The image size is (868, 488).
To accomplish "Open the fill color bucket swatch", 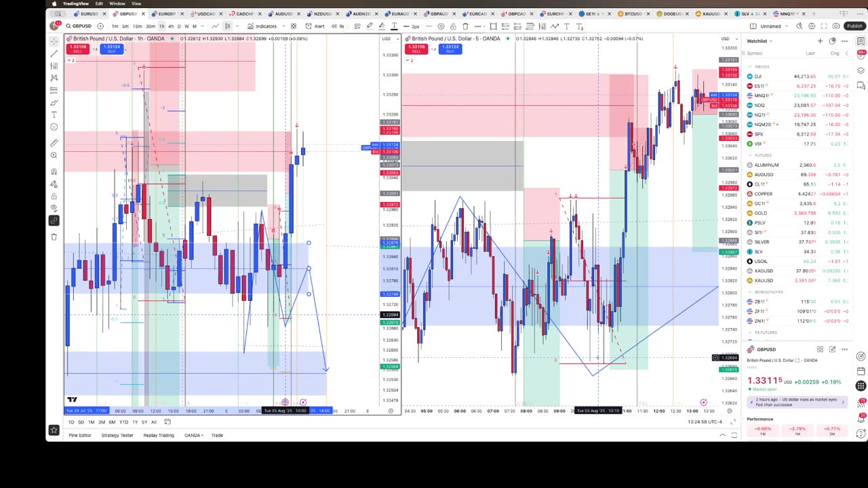I will 382,26.
